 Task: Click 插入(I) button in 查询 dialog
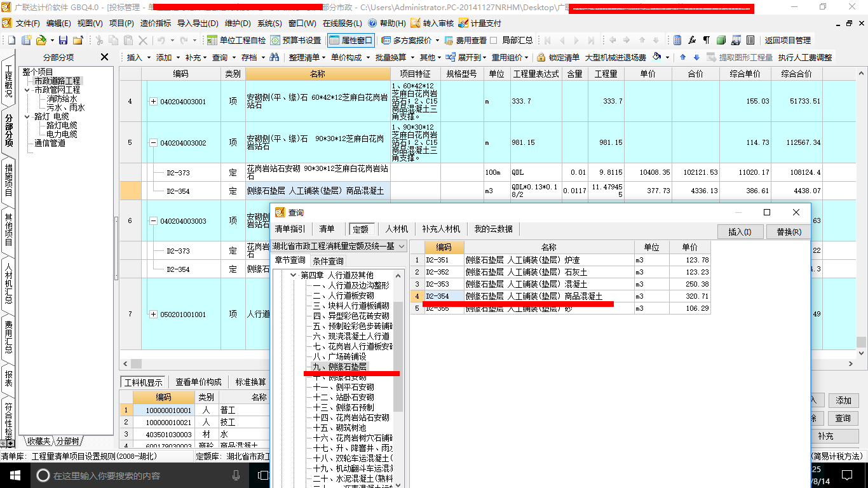(740, 232)
